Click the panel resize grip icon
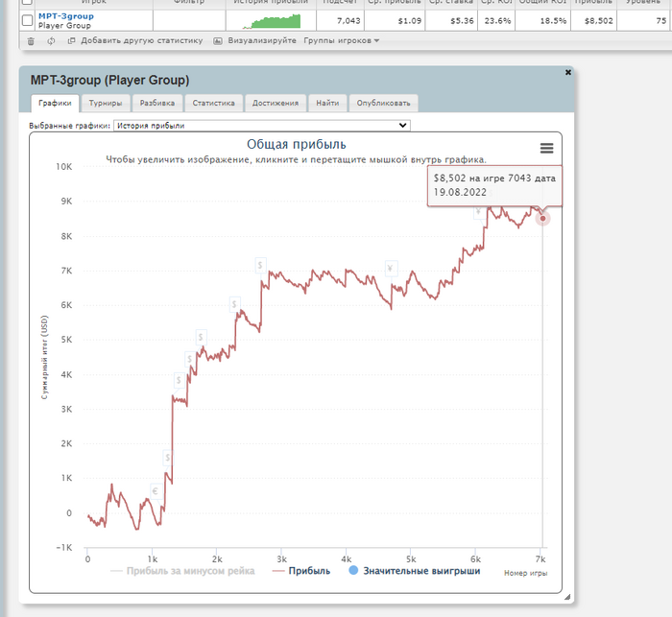 [567, 597]
